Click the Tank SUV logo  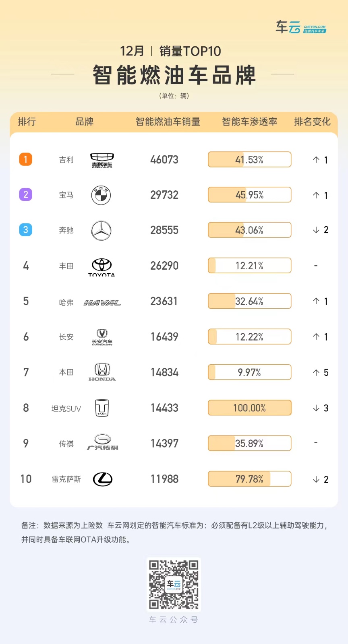click(102, 408)
